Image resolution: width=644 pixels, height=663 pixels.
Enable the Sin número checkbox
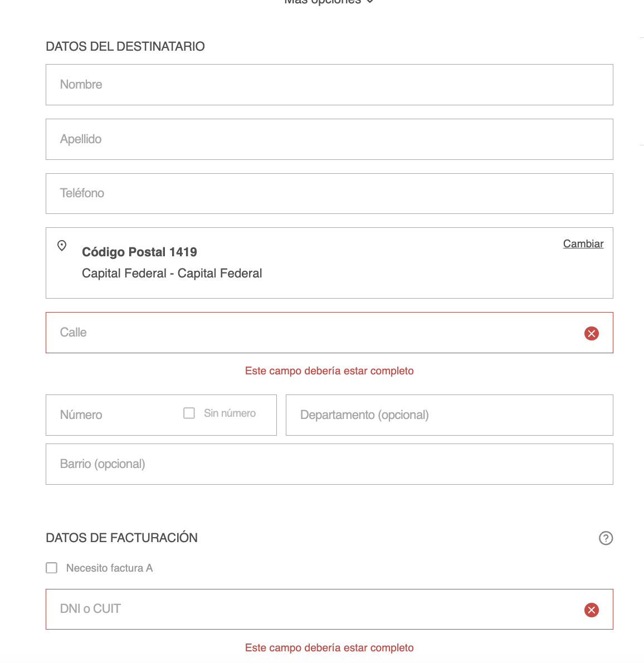coord(189,413)
